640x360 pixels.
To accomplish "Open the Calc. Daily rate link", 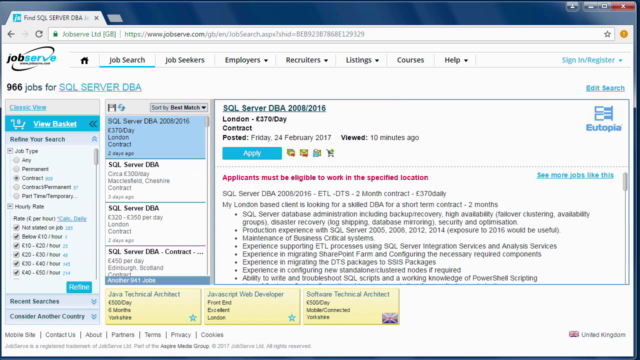I will point(72,218).
